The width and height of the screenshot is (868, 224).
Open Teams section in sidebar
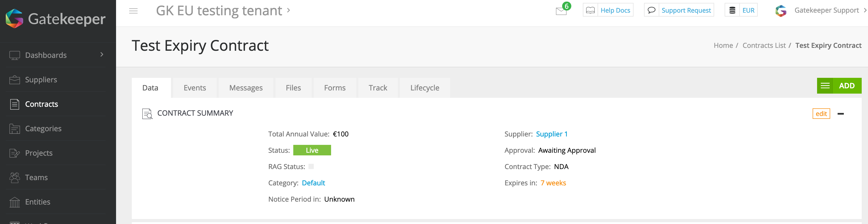36,177
